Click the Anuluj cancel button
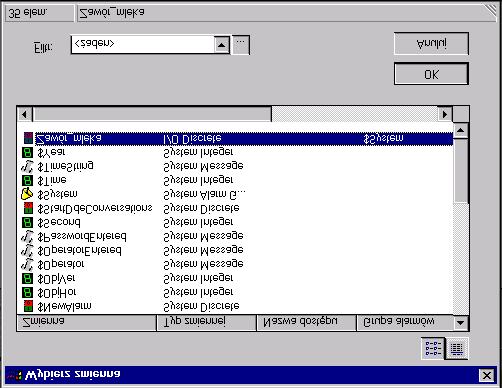The height and width of the screenshot is (388, 502). 431,43
